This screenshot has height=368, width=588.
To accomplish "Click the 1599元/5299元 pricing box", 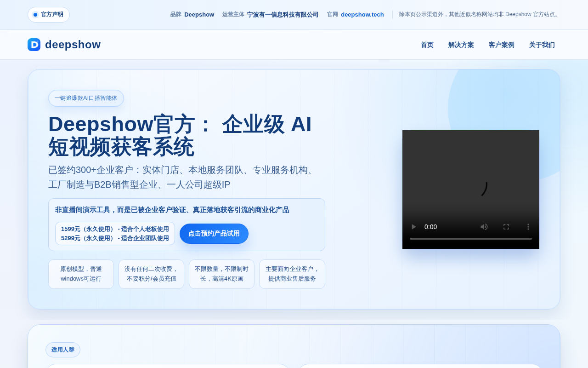I will tap(115, 234).
